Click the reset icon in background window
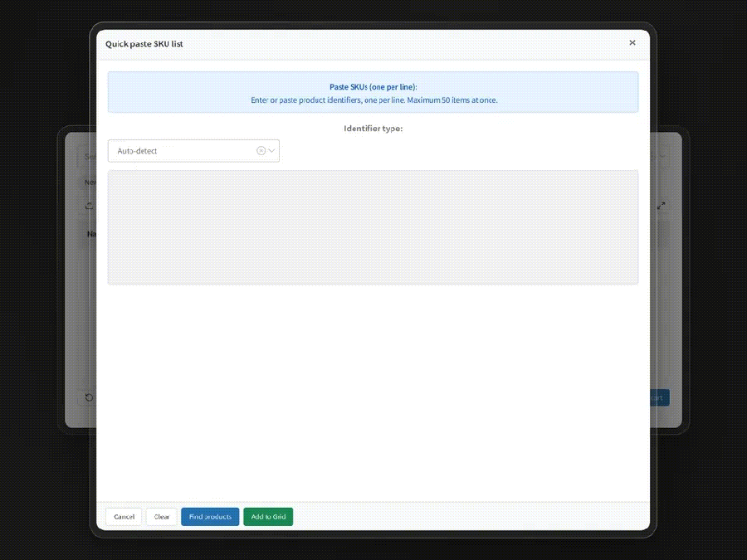 tap(89, 397)
